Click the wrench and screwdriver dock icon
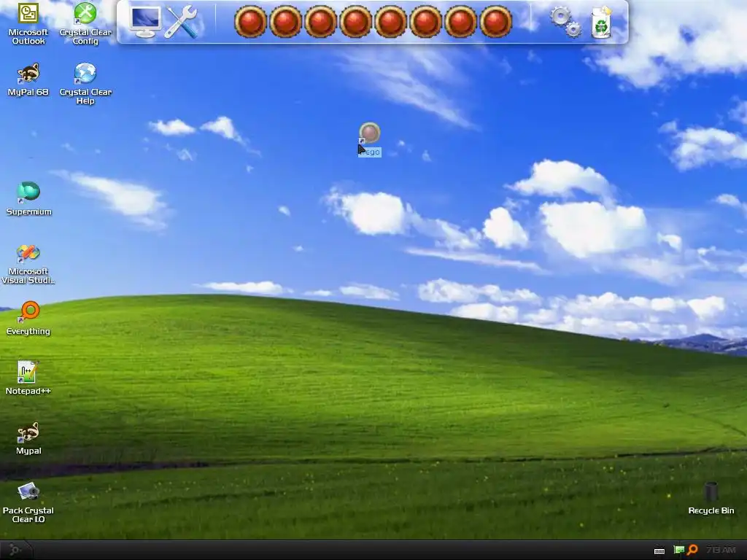Viewport: 747px width, 560px height. click(181, 22)
